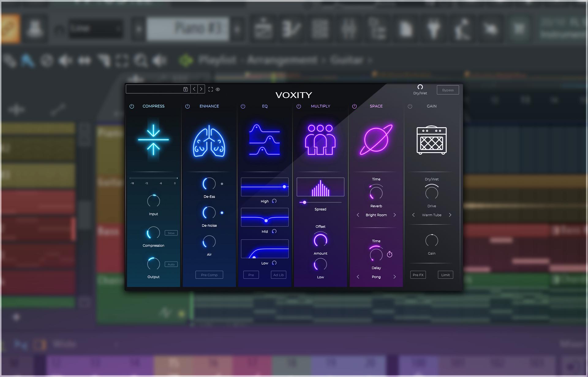Toggle the Slow compression button
The width and height of the screenshot is (588, 377).
(171, 233)
